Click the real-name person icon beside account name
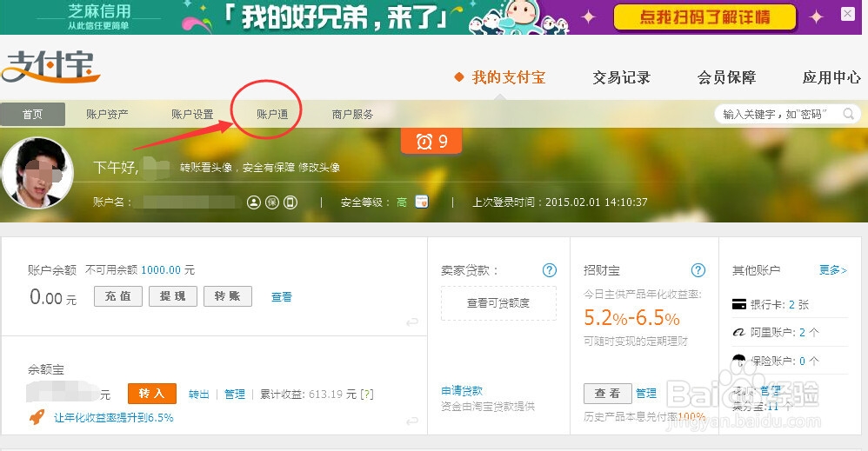Image resolution: width=868 pixels, height=451 pixels. point(254,202)
